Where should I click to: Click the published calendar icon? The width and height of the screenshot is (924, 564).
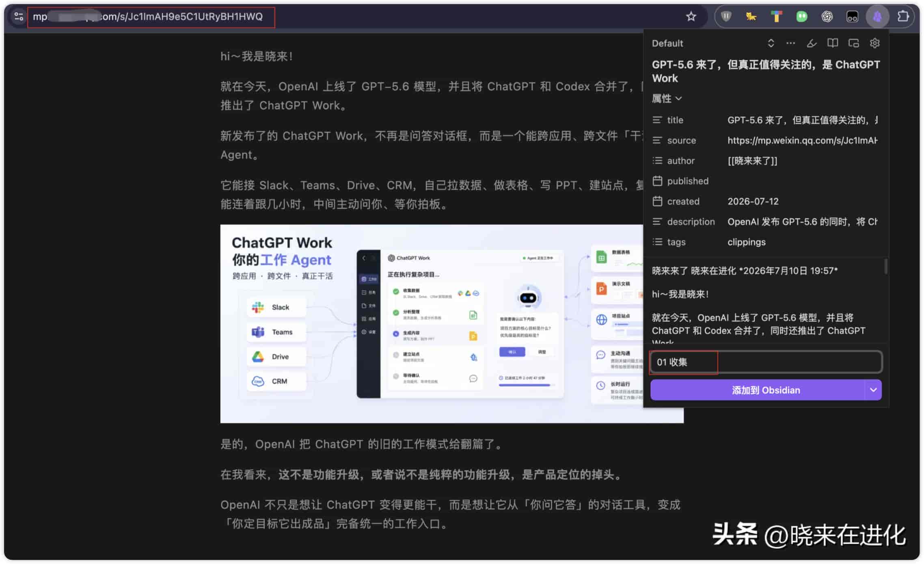pos(657,181)
